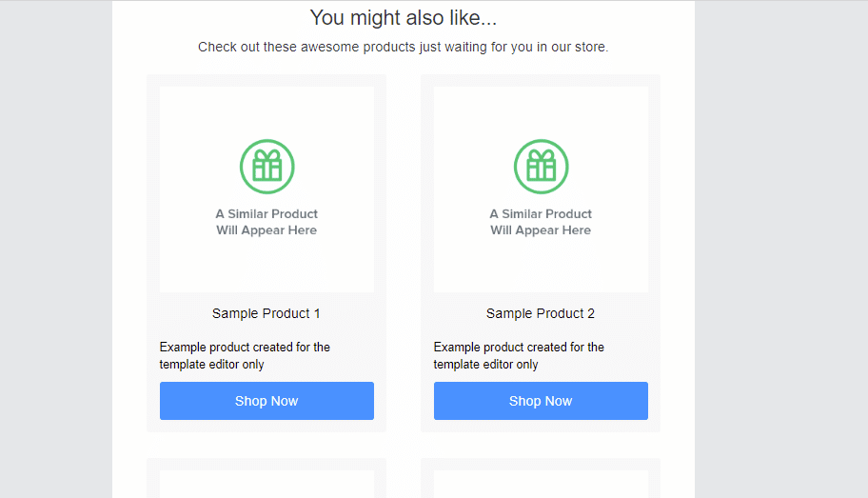This screenshot has height=498, width=868.
Task: Click the 'You might also like...' heading
Action: (x=403, y=18)
